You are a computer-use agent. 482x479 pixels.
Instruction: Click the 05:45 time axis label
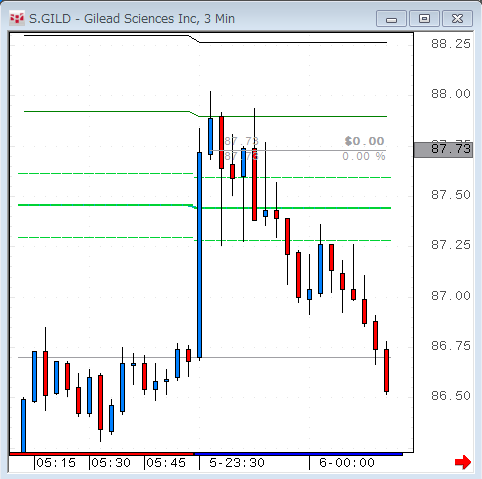(166, 463)
